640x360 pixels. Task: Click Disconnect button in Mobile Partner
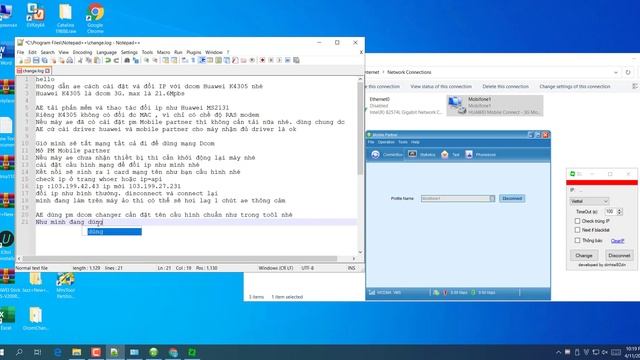tap(512, 198)
